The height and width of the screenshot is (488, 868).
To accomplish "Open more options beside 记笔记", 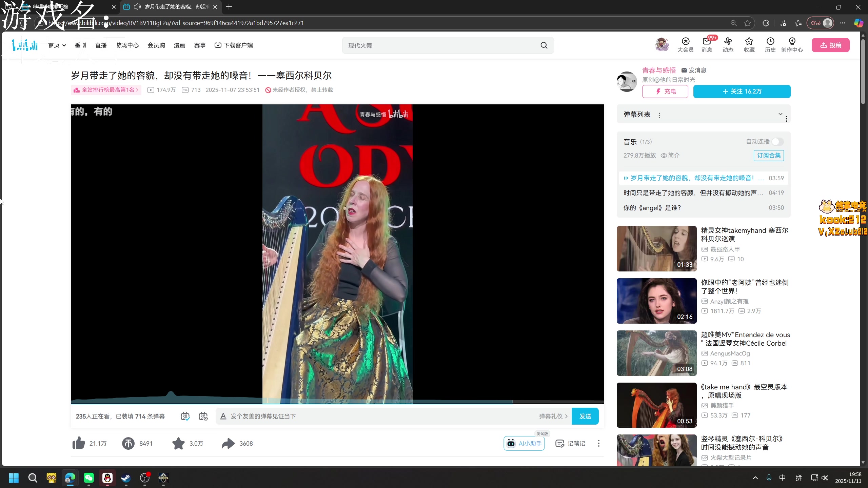I will pyautogui.click(x=598, y=443).
